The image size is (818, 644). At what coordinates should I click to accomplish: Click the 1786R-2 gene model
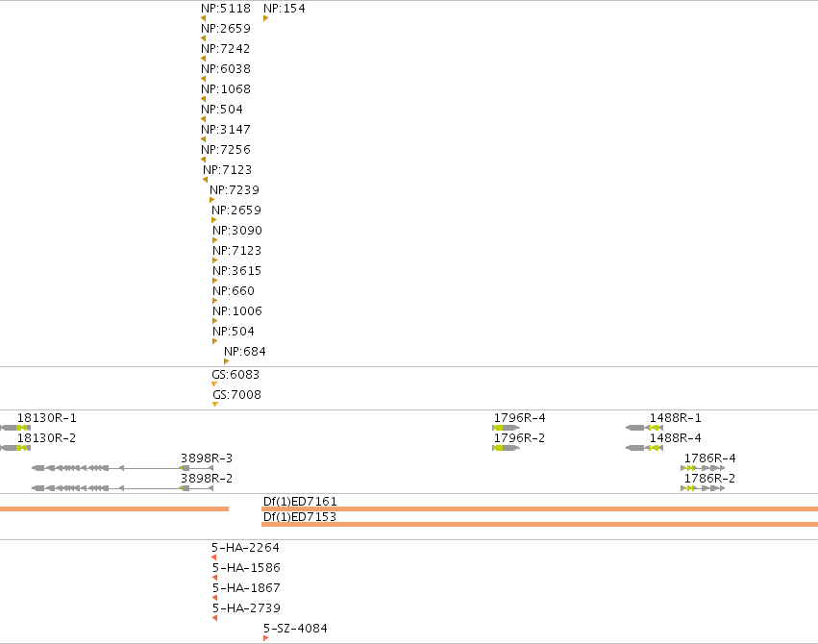tap(704, 488)
